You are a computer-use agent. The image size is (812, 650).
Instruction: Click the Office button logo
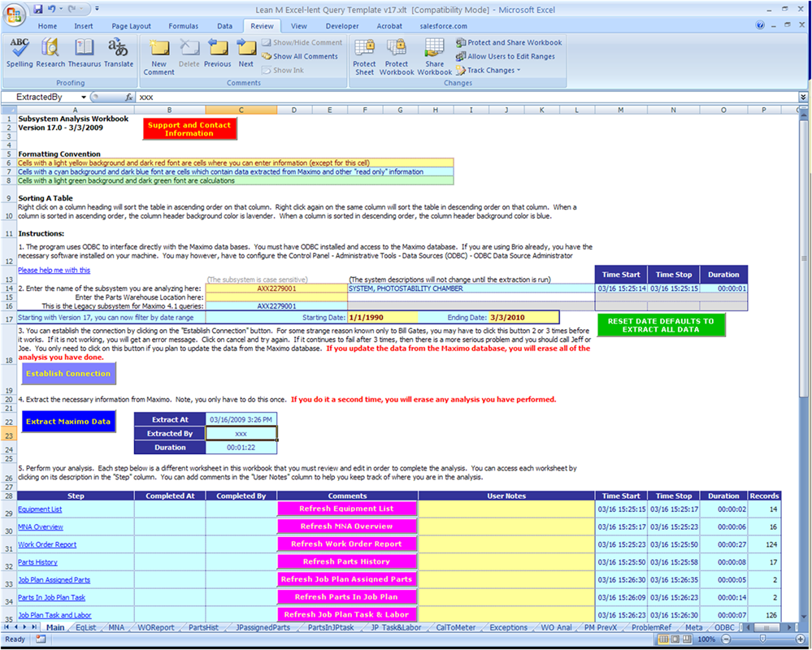click(14, 14)
